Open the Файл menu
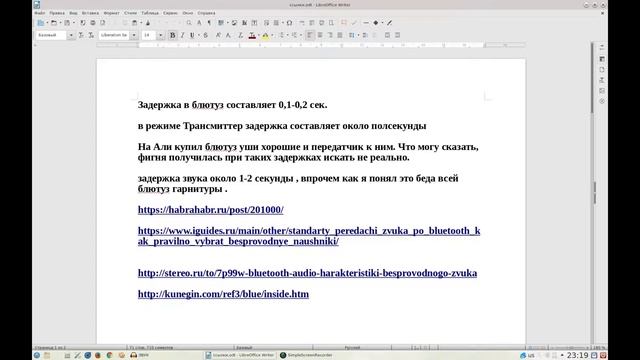 coord(40,13)
